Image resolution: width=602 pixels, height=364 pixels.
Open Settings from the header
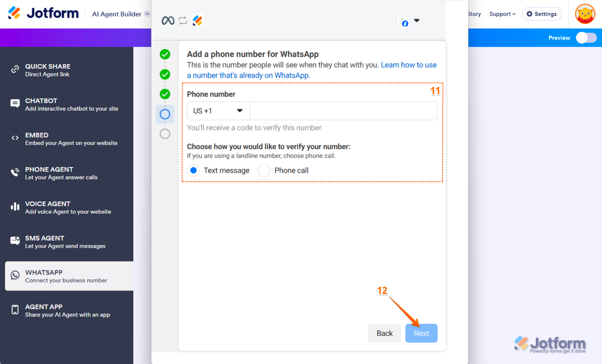542,14
